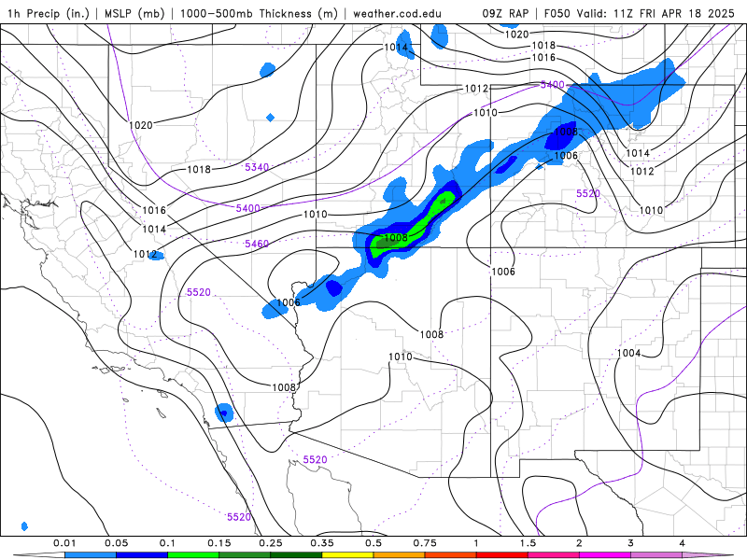The image size is (747, 560).
Task: Click the 'F050' forecast hour text
Action: (557, 13)
